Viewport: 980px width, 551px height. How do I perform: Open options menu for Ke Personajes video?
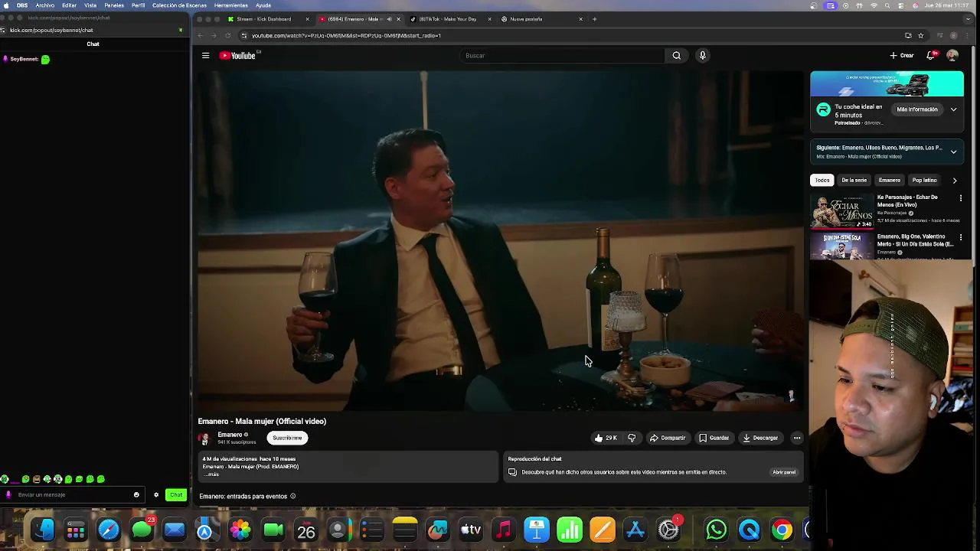(x=961, y=197)
